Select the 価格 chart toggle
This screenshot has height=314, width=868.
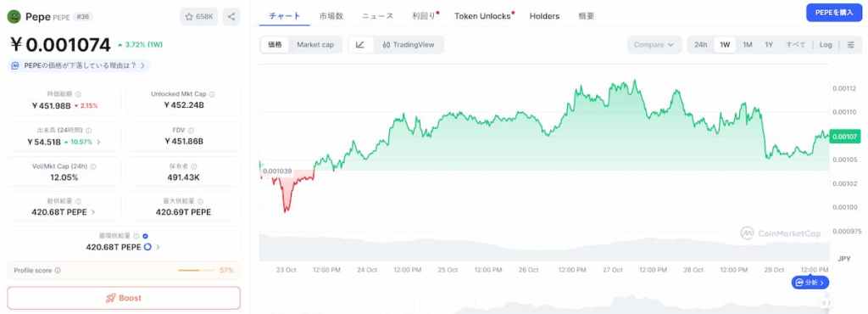coord(275,45)
